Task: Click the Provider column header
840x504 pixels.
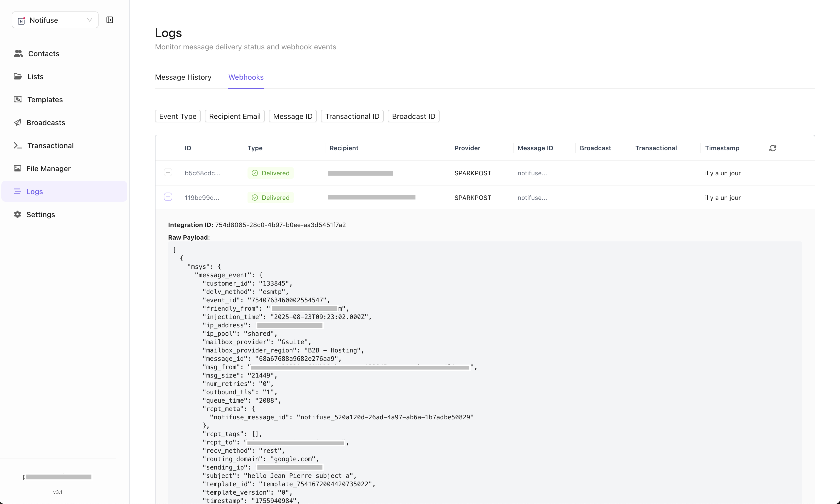Action: pos(467,148)
